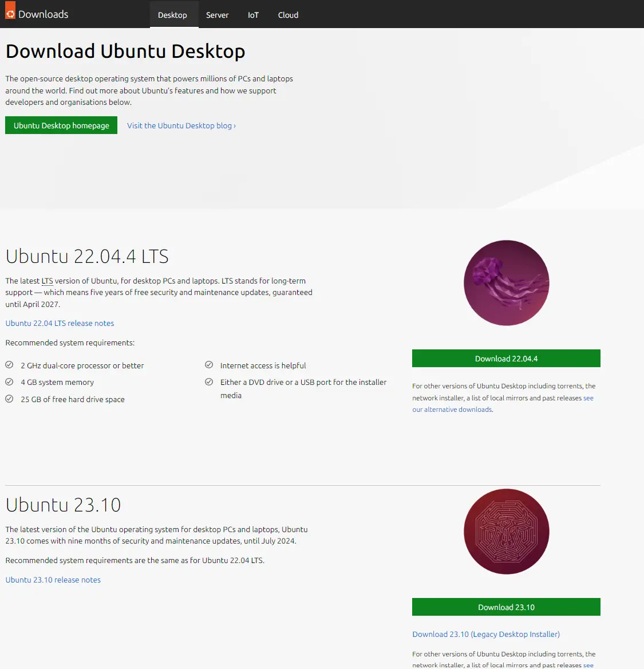Click the Ubuntu 23.10 minotaur maze image
644x669 pixels.
(506, 532)
